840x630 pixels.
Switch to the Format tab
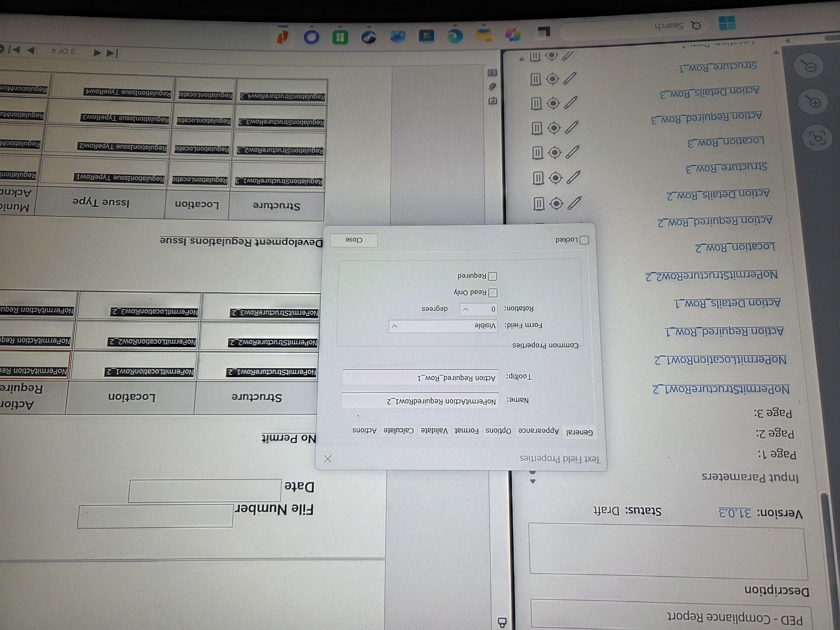(467, 431)
